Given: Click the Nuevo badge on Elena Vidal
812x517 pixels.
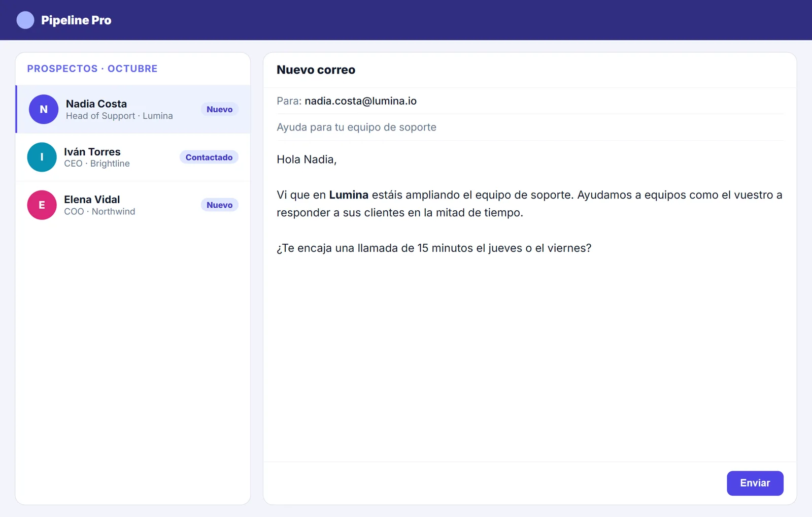Looking at the screenshot, I should click(x=219, y=205).
